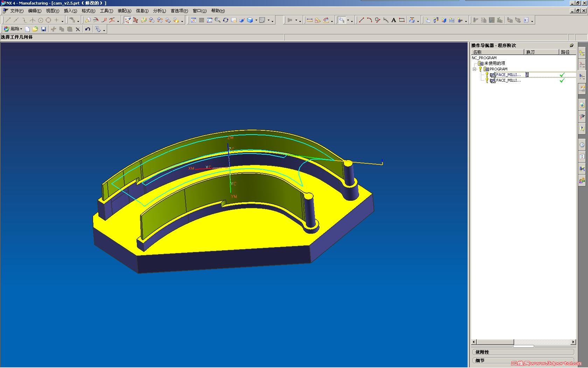Click the 路径 column header
This screenshot has height=368, width=588.
coord(567,52)
